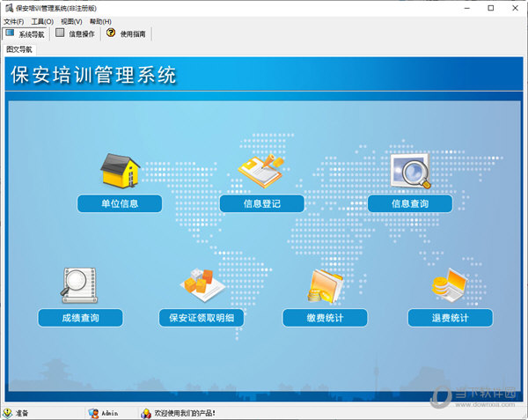Open the 视图(V) menu
This screenshot has height=420, width=528.
71,21
